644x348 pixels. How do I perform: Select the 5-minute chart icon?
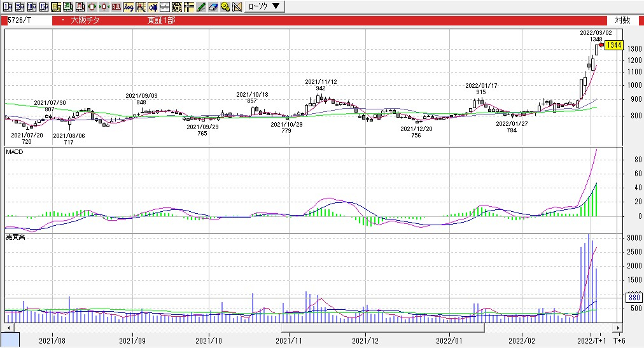coord(19,6)
